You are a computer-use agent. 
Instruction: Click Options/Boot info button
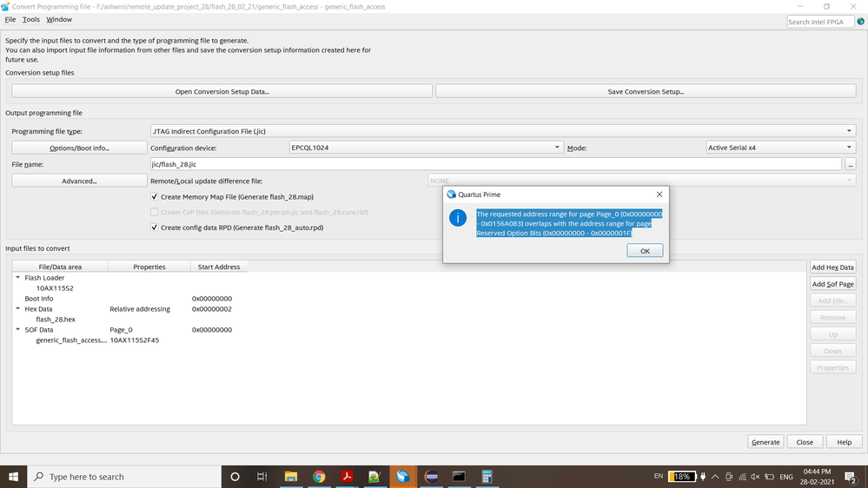79,148
